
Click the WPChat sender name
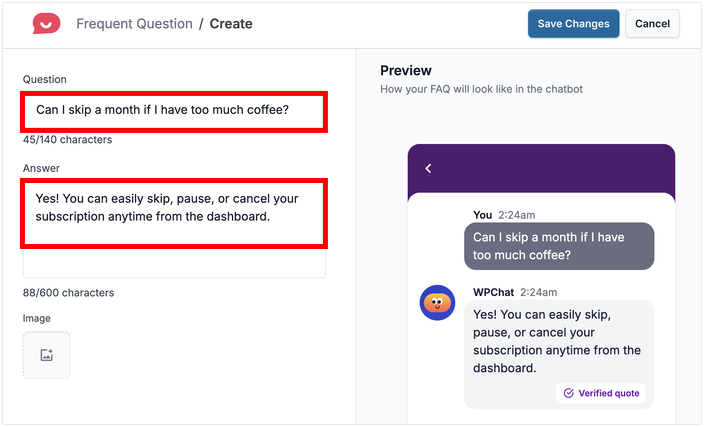(493, 292)
